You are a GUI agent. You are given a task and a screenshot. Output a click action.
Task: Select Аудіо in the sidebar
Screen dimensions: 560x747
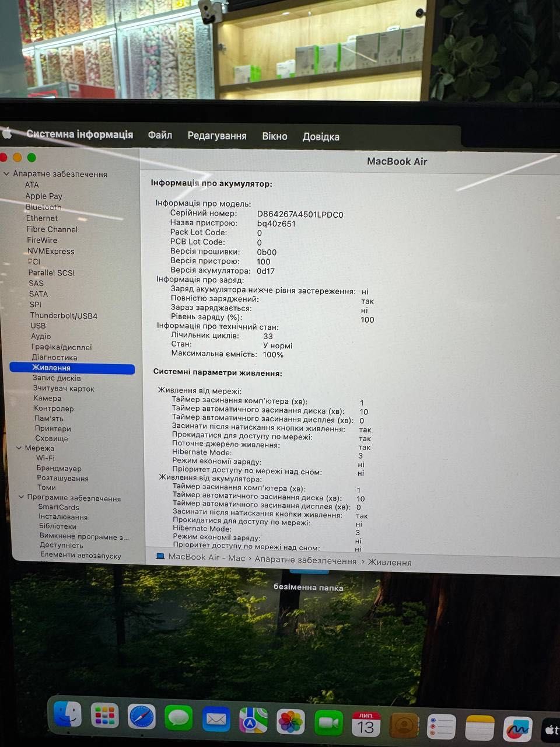click(x=41, y=336)
